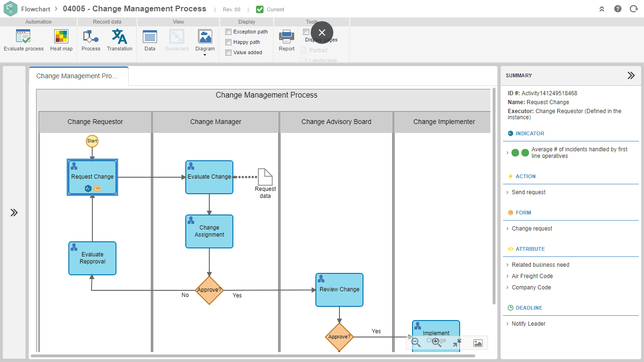
Task: Click the Change Implementer lane header
Action: [442, 122]
